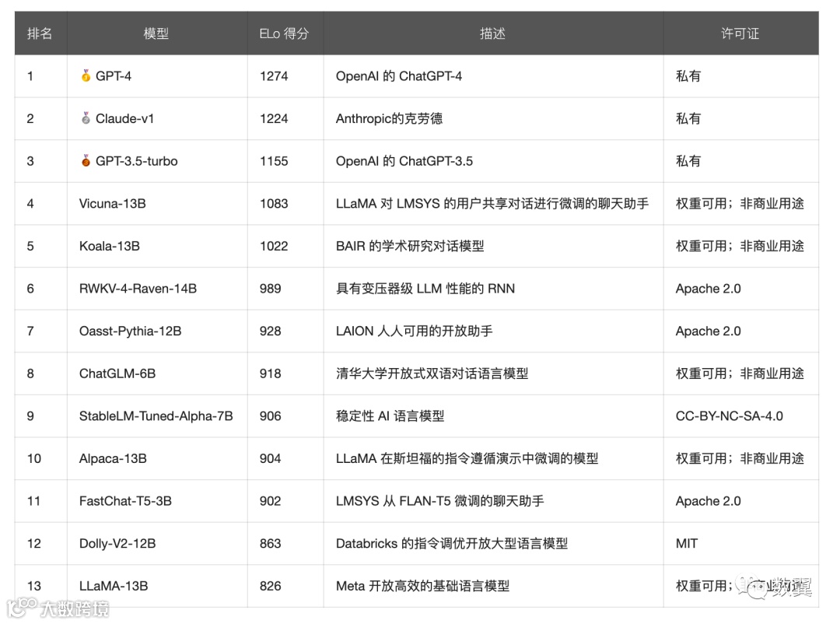Click the description BAIR 的学术研究对话模型
The height and width of the screenshot is (624, 840).
coord(410,246)
